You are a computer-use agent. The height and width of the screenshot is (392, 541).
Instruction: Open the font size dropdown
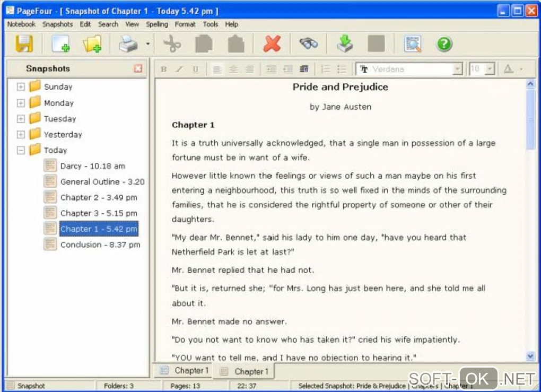(x=490, y=69)
